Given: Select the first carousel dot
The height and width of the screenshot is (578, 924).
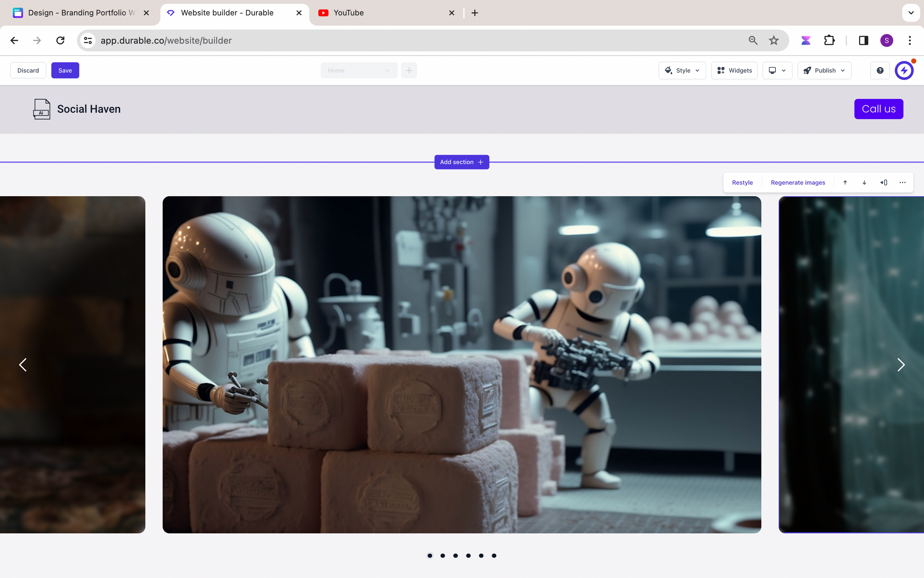Looking at the screenshot, I should coord(430,556).
